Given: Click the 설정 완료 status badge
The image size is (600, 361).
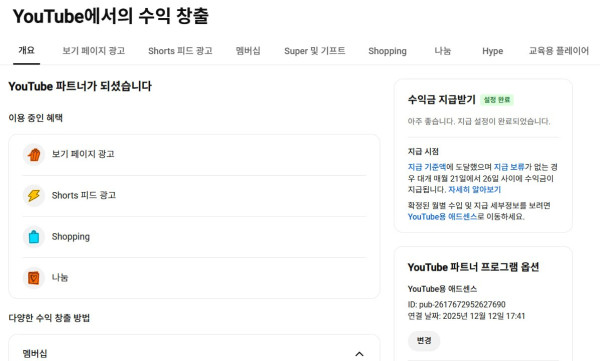Looking at the screenshot, I should tap(497, 100).
